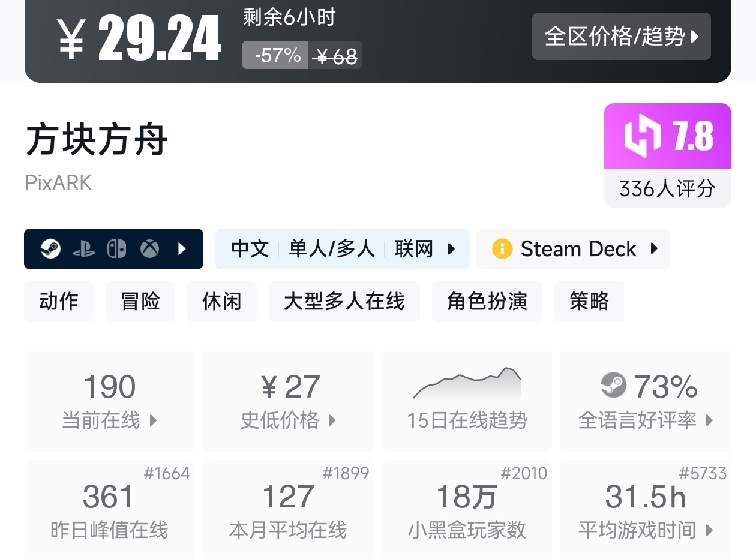756x559 pixels.
Task: Open the 策略 genre tag
Action: (589, 301)
